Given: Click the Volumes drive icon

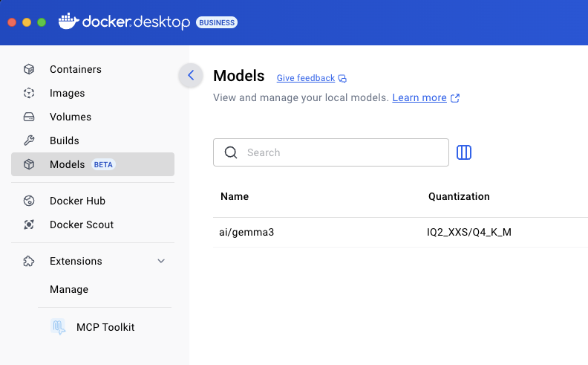Looking at the screenshot, I should (x=29, y=117).
